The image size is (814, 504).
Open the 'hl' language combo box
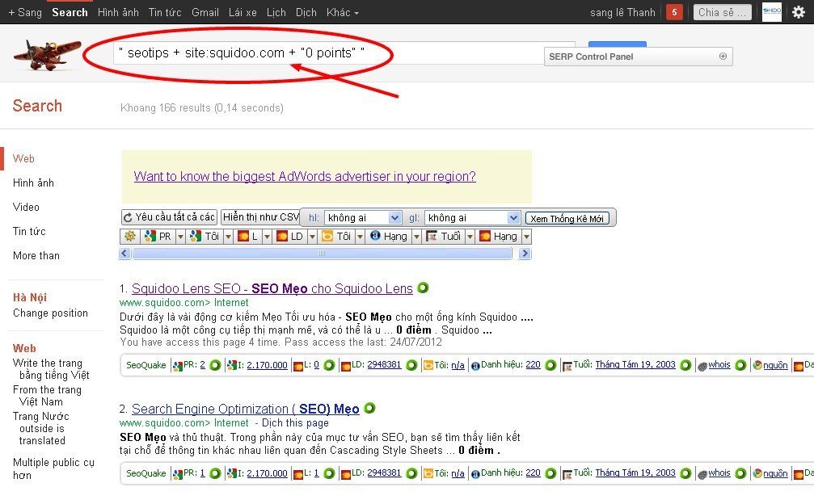point(362,218)
